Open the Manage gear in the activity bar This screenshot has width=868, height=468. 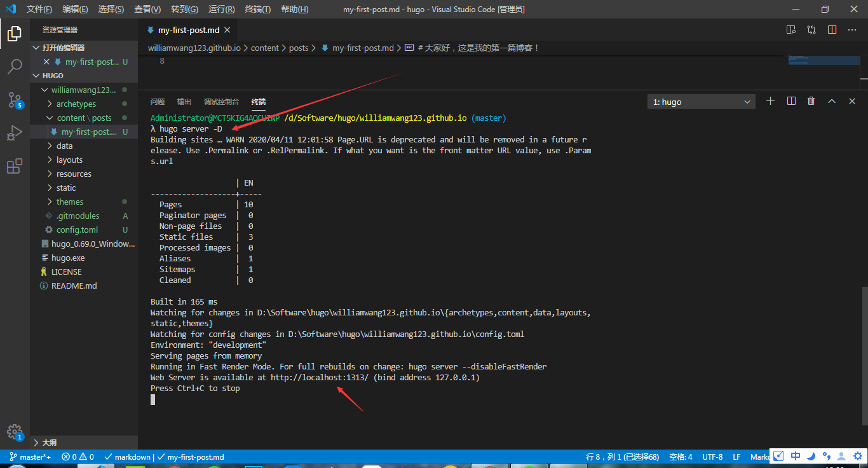(15, 432)
